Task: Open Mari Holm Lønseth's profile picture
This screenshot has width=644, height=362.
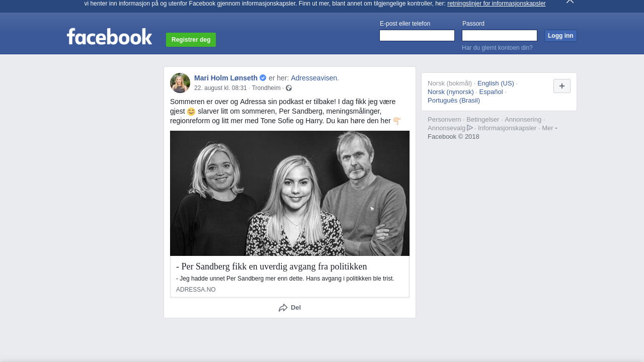Action: [x=180, y=83]
